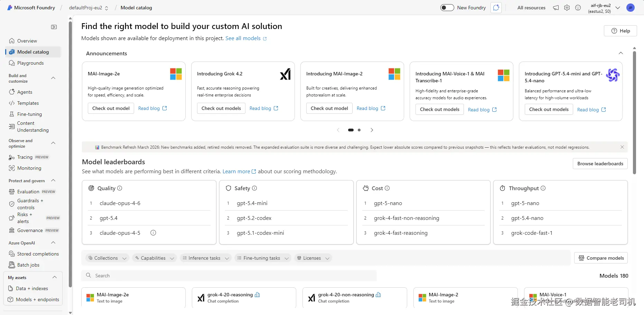Image resolution: width=644 pixels, height=315 pixels.
Task: Open the Capabilities filter dropdown
Action: point(155,258)
